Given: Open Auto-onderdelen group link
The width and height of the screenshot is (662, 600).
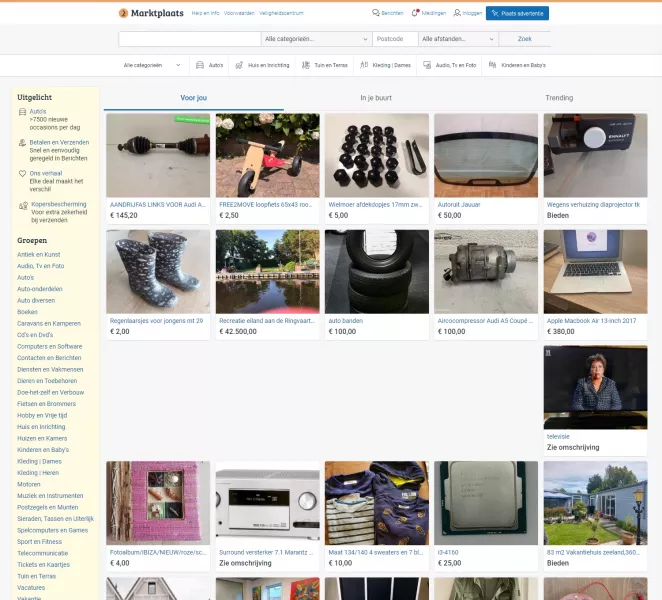Looking at the screenshot, I should 40,289.
